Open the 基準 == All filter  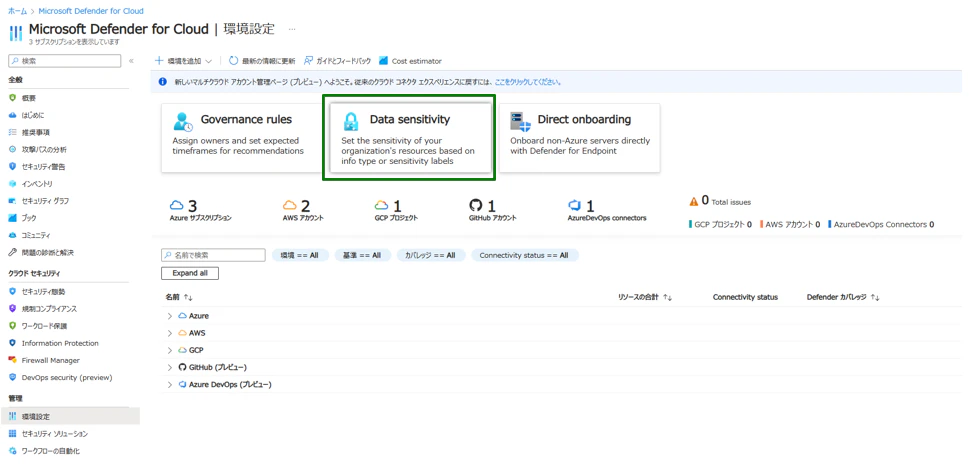pos(363,255)
